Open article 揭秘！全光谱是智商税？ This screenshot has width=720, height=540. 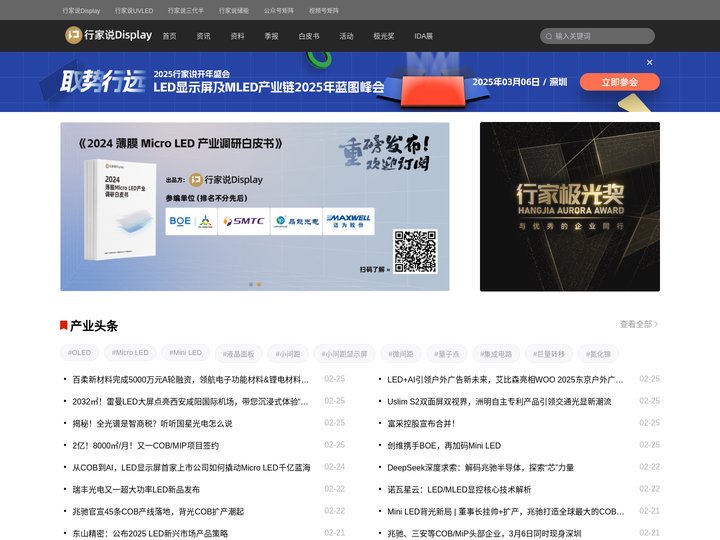tap(152, 423)
